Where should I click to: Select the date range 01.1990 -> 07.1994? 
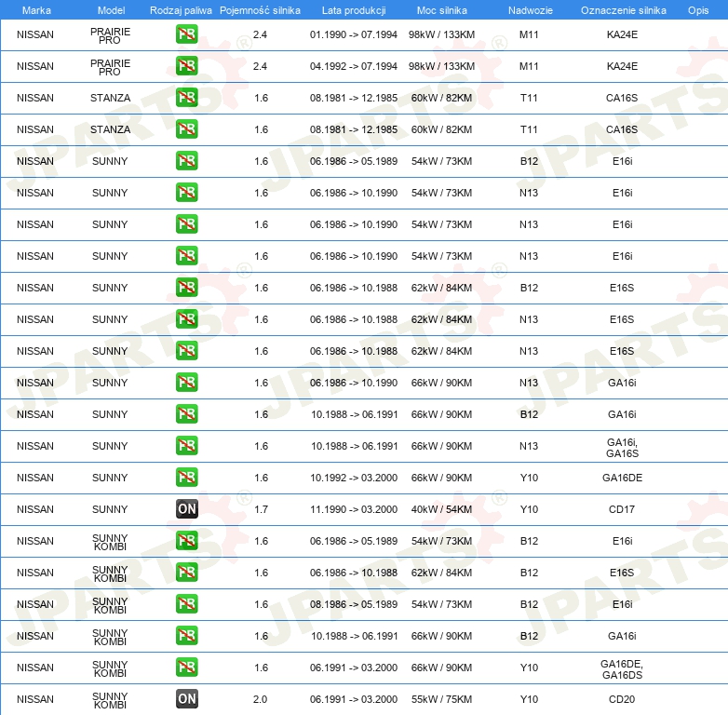[354, 34]
